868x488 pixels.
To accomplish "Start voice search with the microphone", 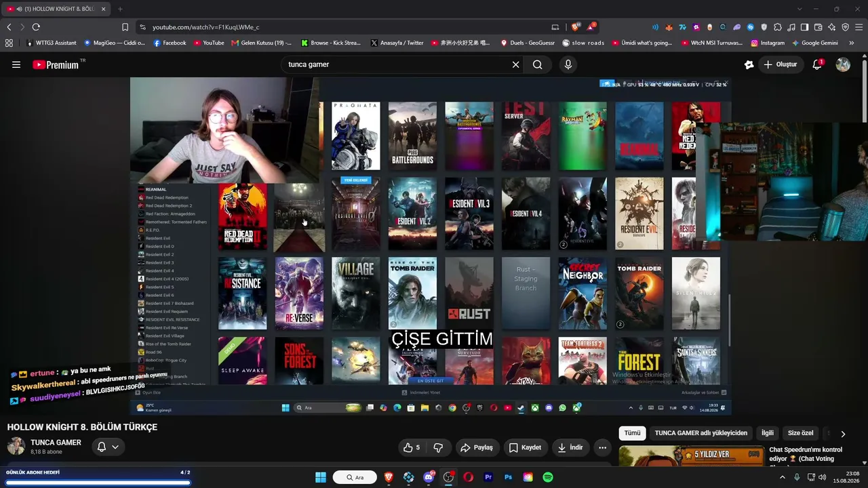I will pos(568,64).
